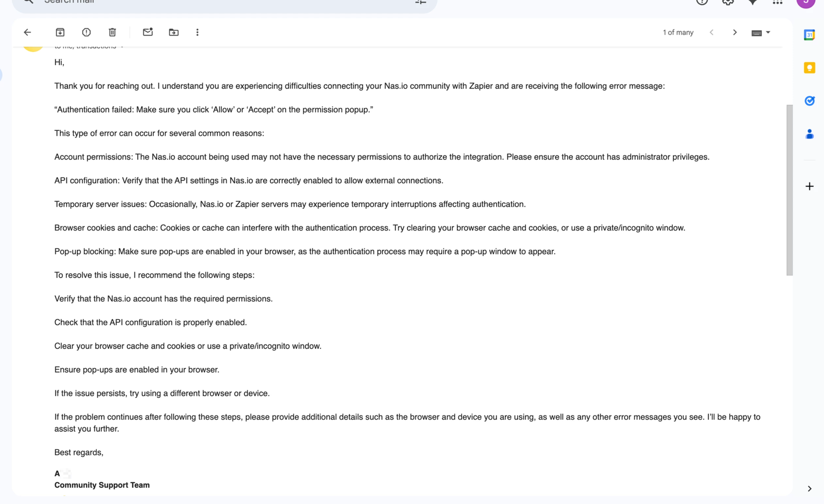Go to the next email
The image size is (824, 504).
pyautogui.click(x=734, y=32)
